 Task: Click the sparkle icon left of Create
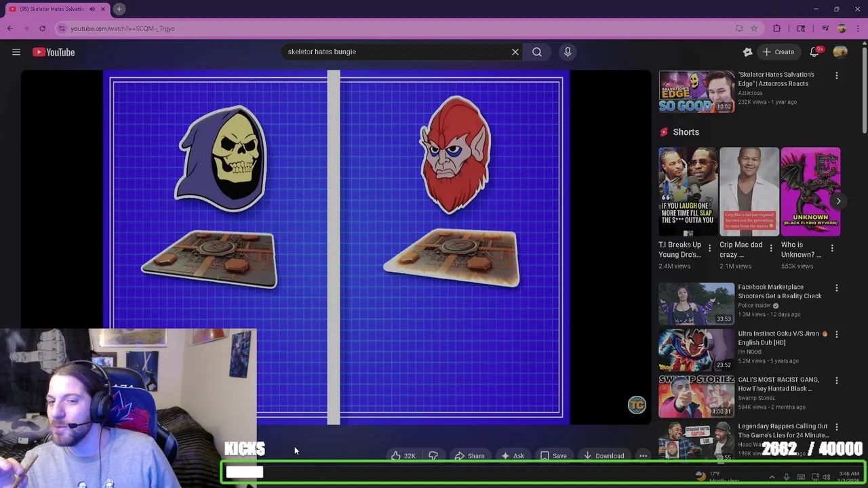747,52
